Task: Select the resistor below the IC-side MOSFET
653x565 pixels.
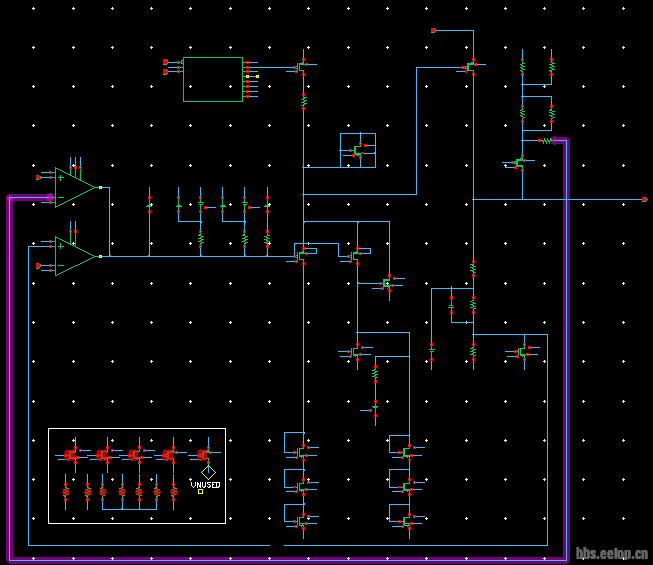Action: point(304,101)
